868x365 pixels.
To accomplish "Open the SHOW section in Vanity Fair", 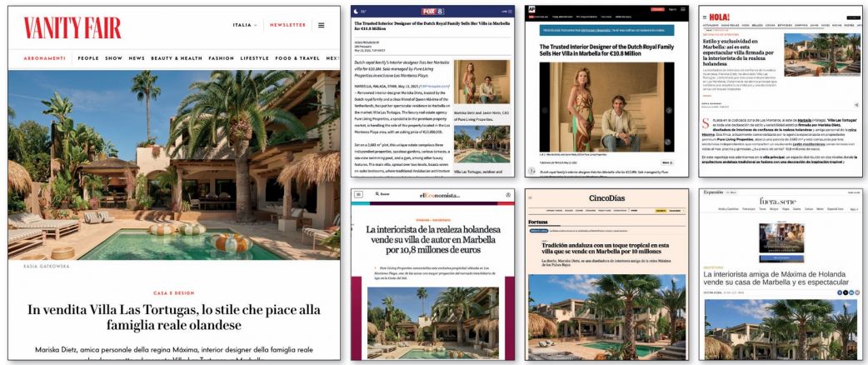I will click(x=113, y=58).
